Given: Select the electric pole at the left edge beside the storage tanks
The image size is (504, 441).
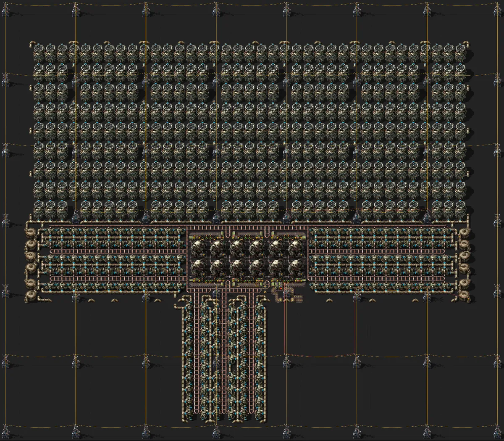Looking at the screenshot, I should [x=5, y=290].
